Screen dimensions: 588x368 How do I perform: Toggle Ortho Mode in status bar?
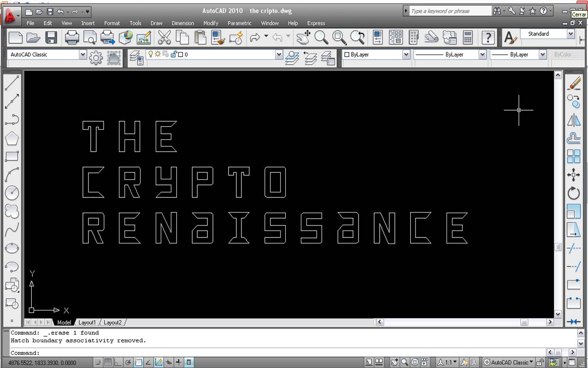[118, 362]
